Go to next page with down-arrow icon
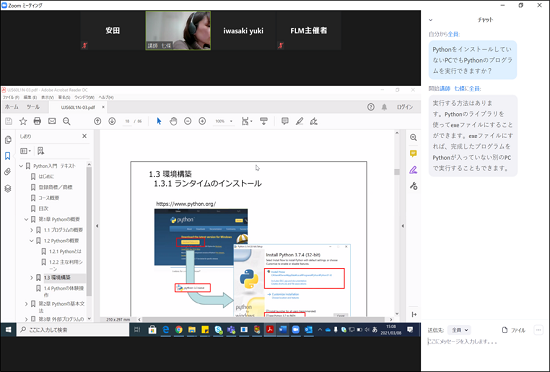550x372 pixels. [x=112, y=121]
